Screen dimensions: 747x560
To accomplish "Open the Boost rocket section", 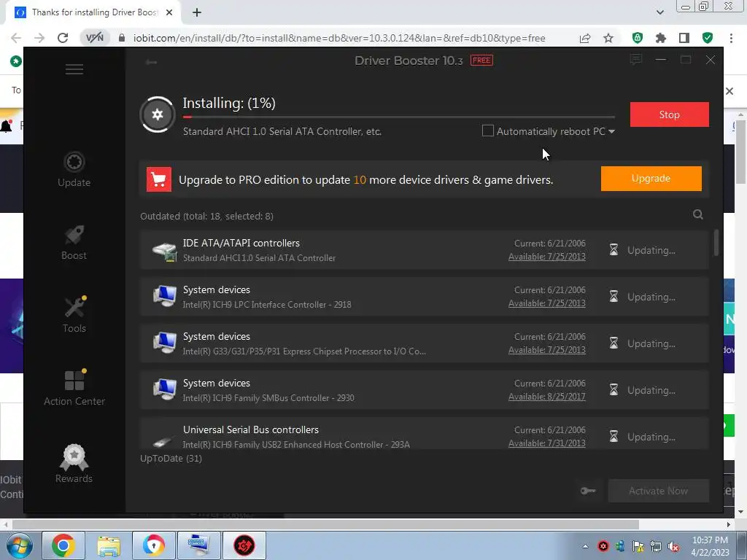I will 74,242.
